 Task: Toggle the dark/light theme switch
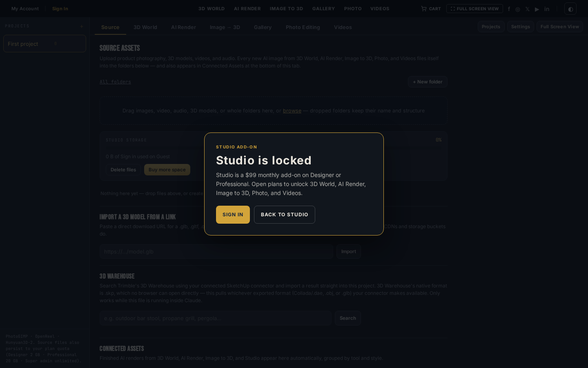(570, 9)
